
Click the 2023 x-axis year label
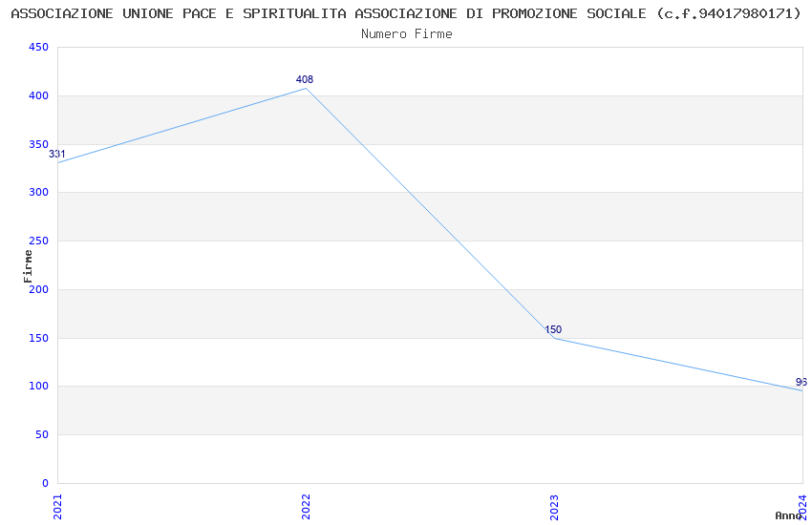coord(554,506)
